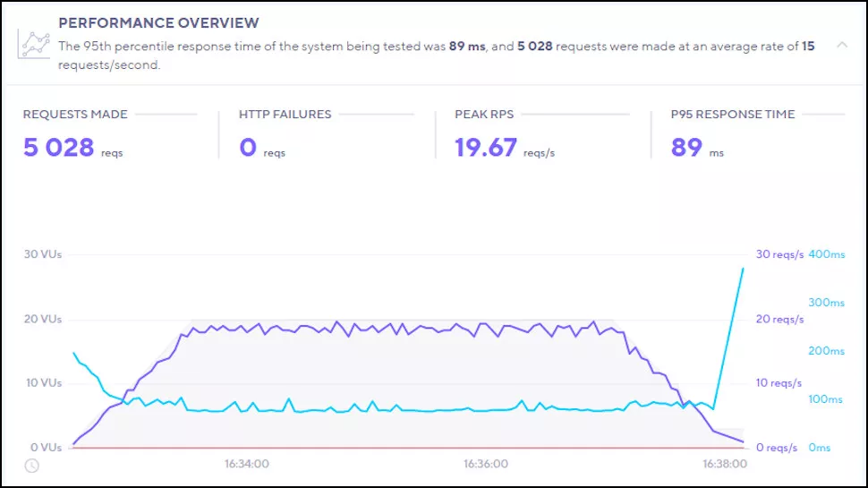The width and height of the screenshot is (868, 488).
Task: Click the 16:36:00 time marker
Action: pos(486,464)
